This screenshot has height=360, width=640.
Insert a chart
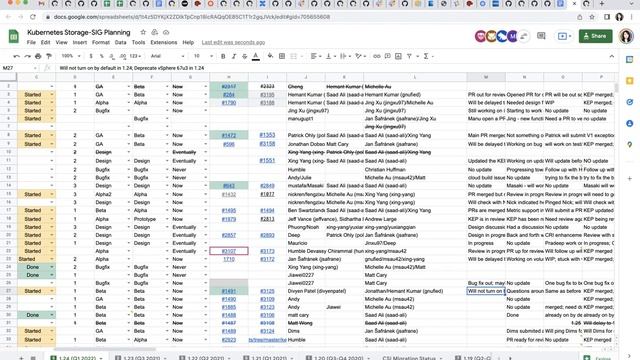[398, 56]
